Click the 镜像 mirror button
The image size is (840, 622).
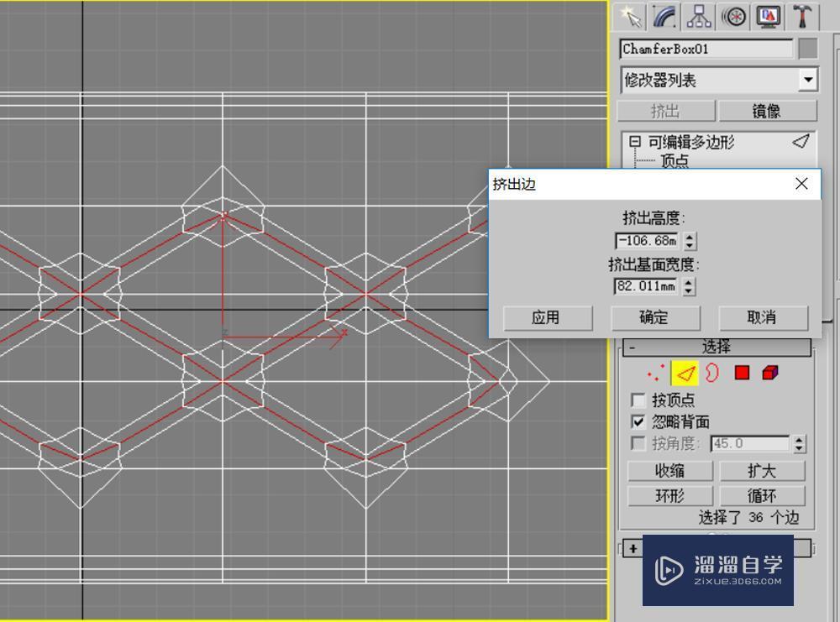(x=767, y=111)
